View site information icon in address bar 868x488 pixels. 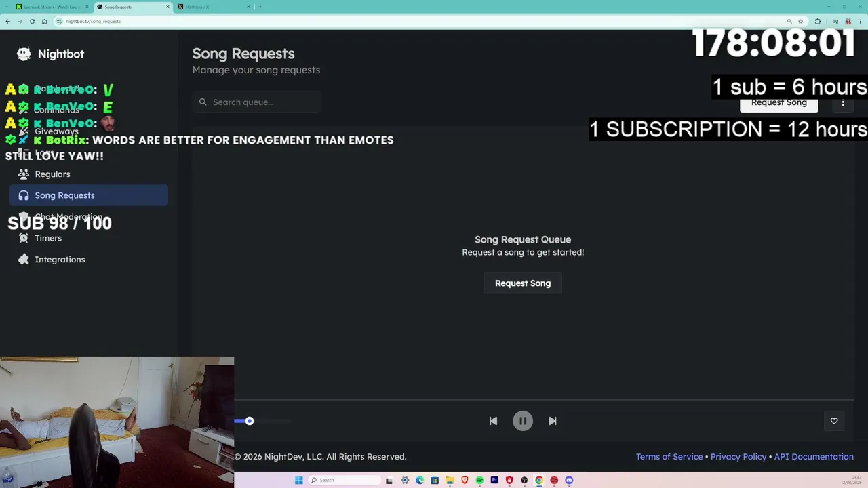[60, 21]
